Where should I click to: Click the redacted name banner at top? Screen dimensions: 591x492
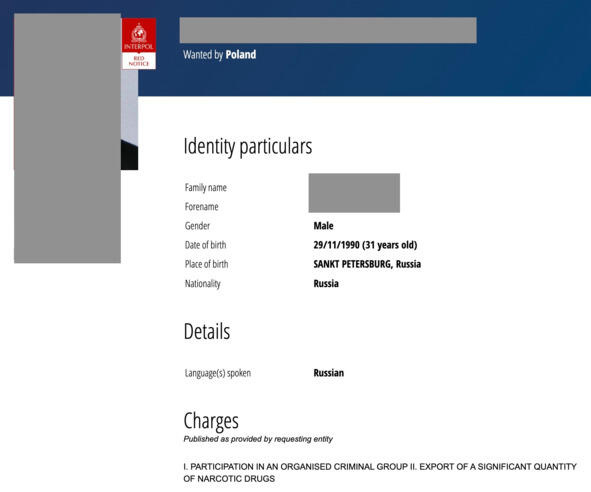point(328,30)
